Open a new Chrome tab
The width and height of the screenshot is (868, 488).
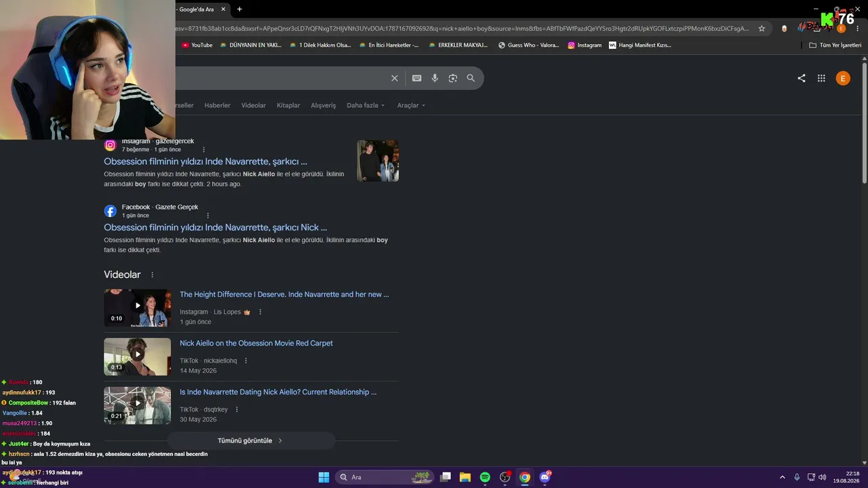pyautogui.click(x=239, y=9)
